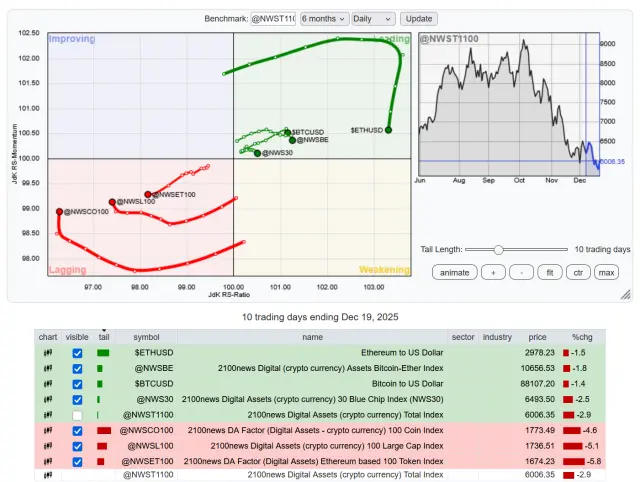640x482 pixels.
Task: Click the 88107.20 price cell
Action: click(x=538, y=384)
